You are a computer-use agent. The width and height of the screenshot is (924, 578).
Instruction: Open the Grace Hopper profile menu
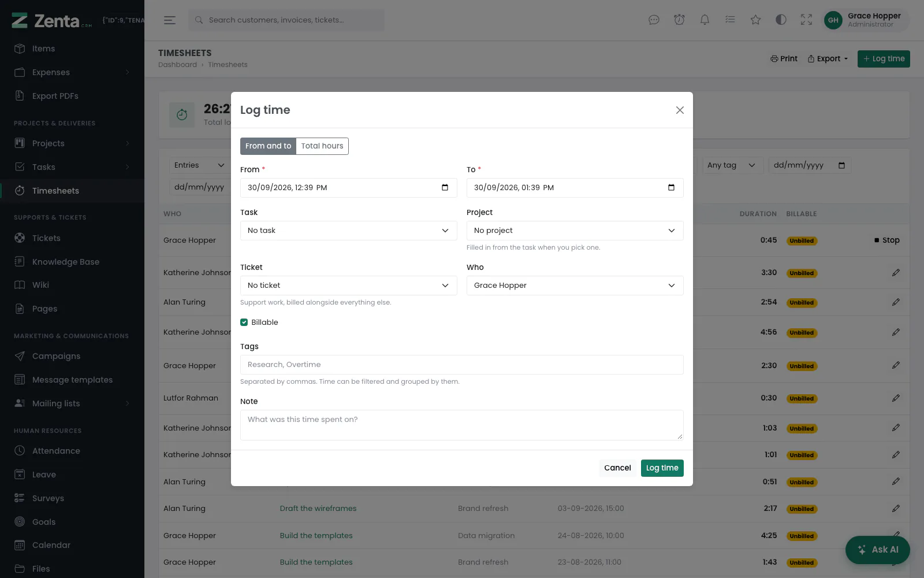866,20
